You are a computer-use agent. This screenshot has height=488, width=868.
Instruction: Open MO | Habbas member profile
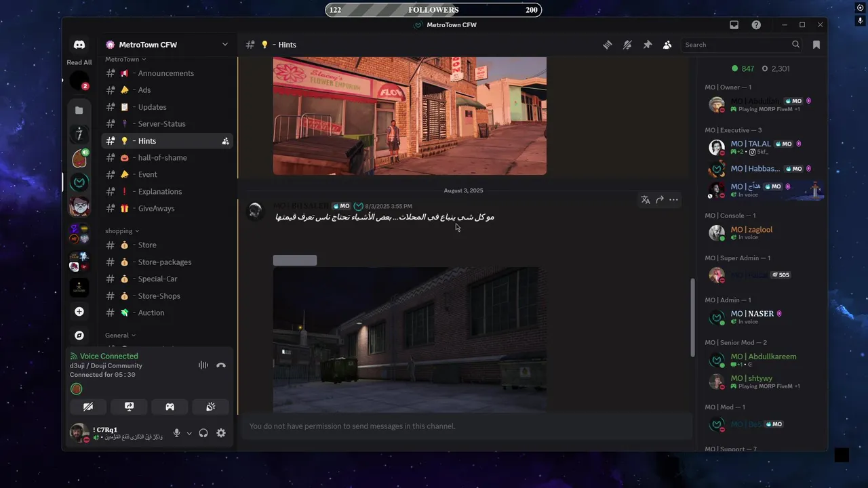tap(764, 169)
